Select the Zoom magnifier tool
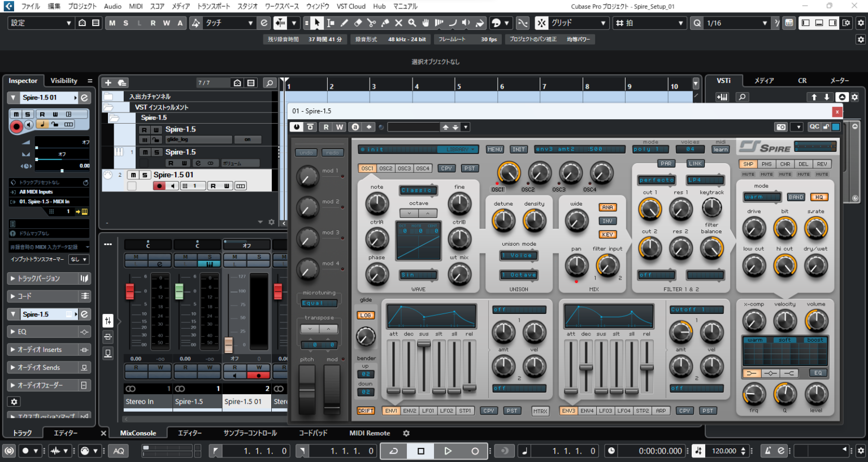868x462 pixels. pyautogui.click(x=412, y=23)
